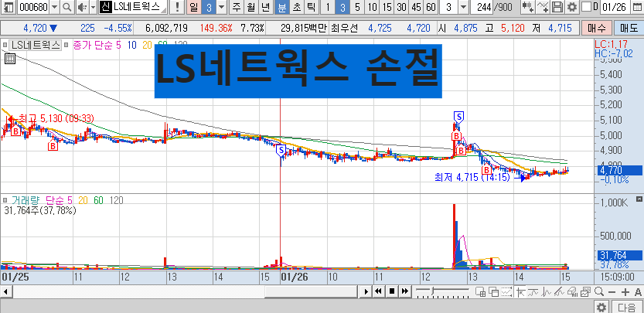The image size is (644, 313).
Task: Click the 매수 (buy) button
Action: (596, 28)
